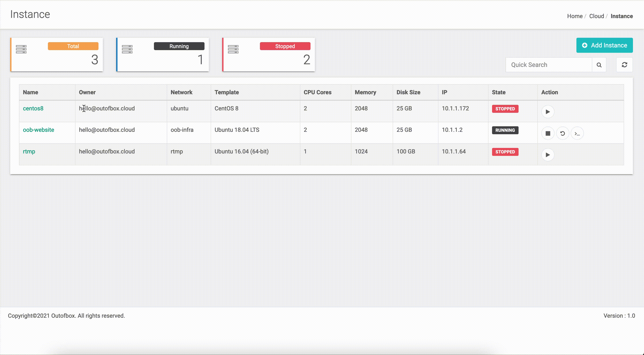Stop the oob-website instance

click(x=547, y=133)
